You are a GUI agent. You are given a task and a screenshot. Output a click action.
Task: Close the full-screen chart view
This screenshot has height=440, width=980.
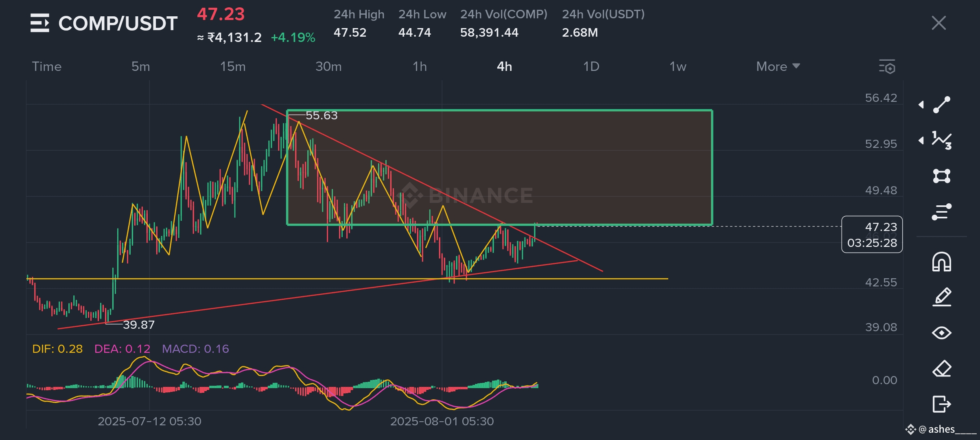[x=938, y=23]
